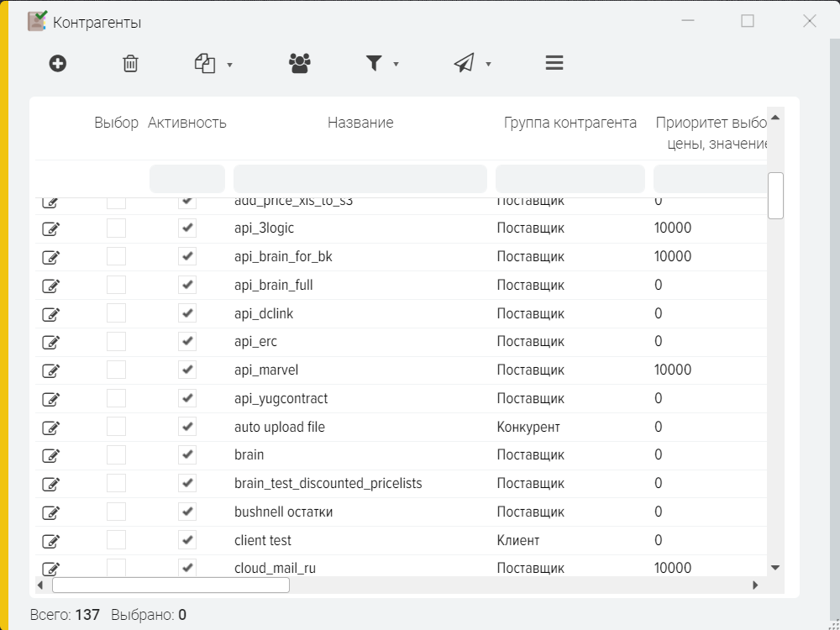Screen dimensions: 840x630
Task: Expand the dropdown arrow beside filter icon
Action: [396, 65]
